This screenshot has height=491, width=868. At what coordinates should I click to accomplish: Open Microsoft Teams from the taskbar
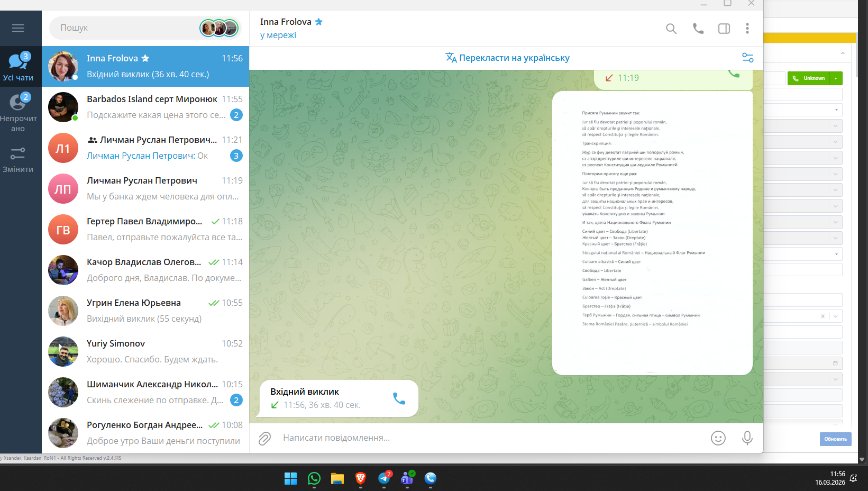coord(407,478)
